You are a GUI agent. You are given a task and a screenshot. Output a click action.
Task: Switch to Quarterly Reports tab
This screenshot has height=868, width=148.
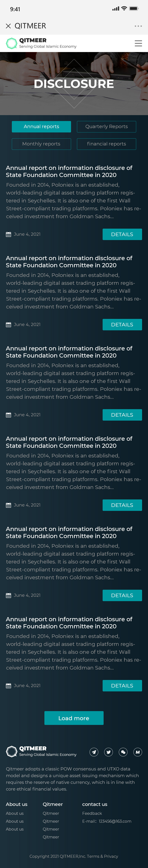pos(107,127)
